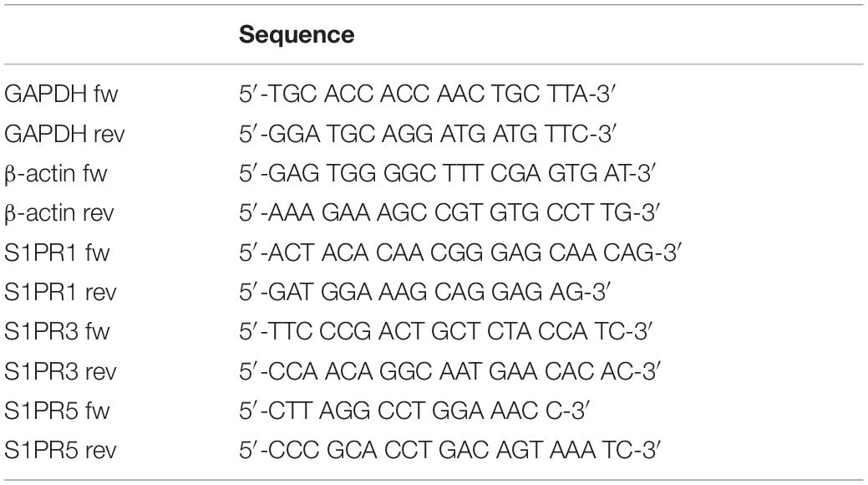Viewport: 868px width, 485px height.
Task: Click the sequence starting with GGA TGC AGG
Action: pyautogui.click(x=428, y=134)
